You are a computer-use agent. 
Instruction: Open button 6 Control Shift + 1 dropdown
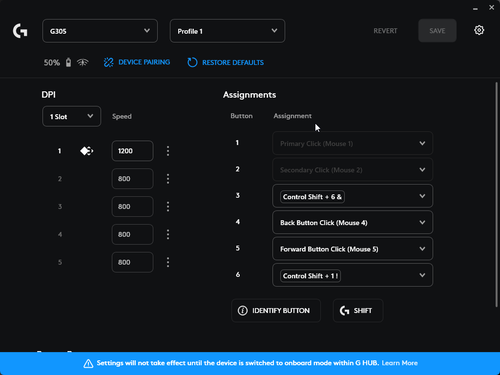click(x=352, y=275)
